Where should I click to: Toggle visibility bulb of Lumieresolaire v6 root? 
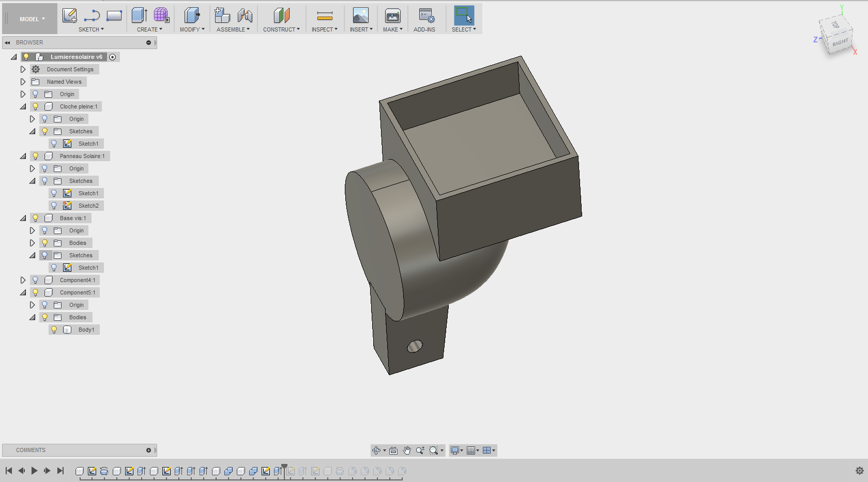pos(26,57)
